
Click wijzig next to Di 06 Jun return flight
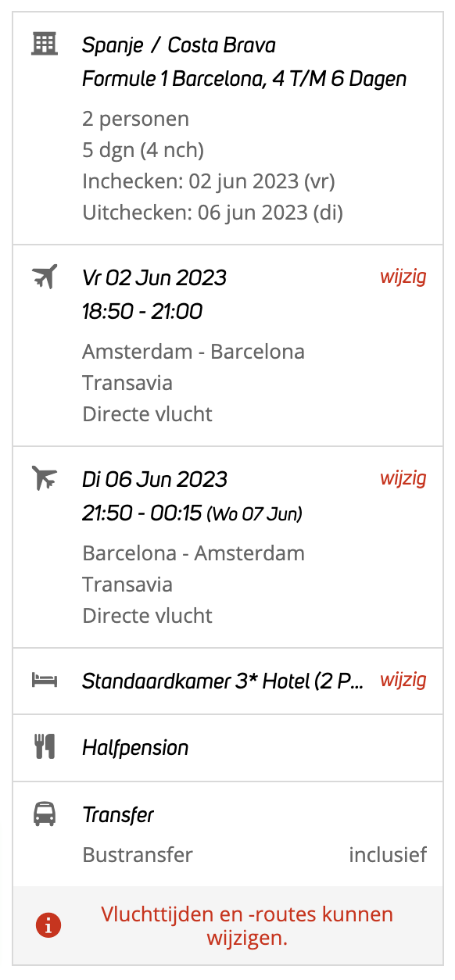point(403,478)
